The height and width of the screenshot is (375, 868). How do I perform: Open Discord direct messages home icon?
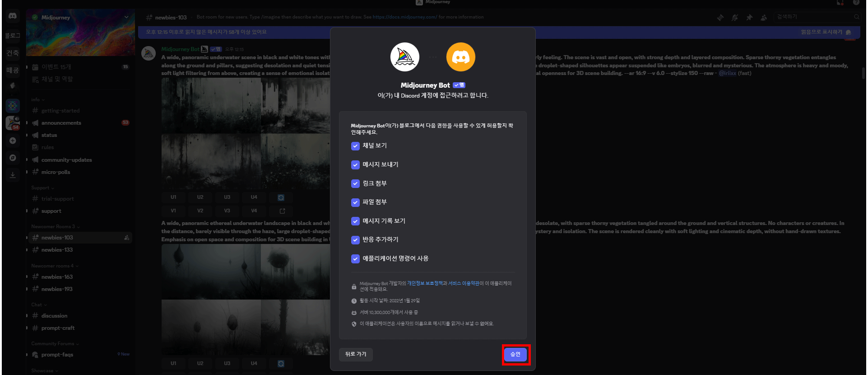point(13,16)
